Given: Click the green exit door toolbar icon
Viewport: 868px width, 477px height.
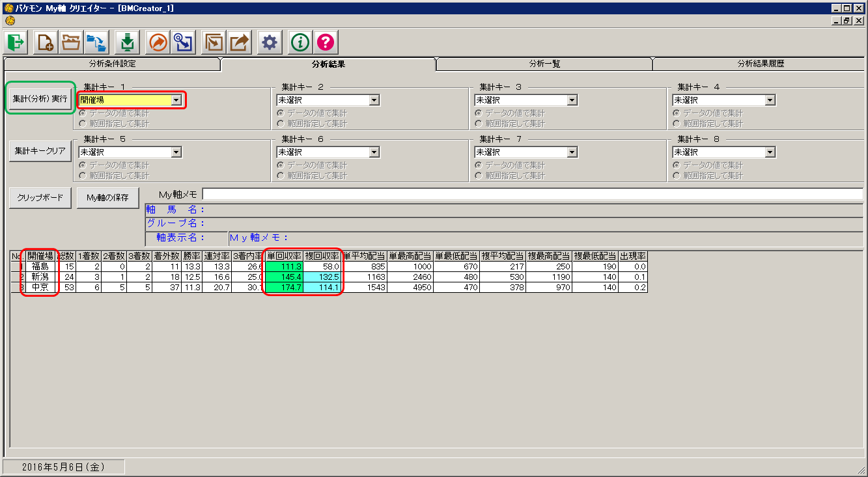Looking at the screenshot, I should pos(16,43).
